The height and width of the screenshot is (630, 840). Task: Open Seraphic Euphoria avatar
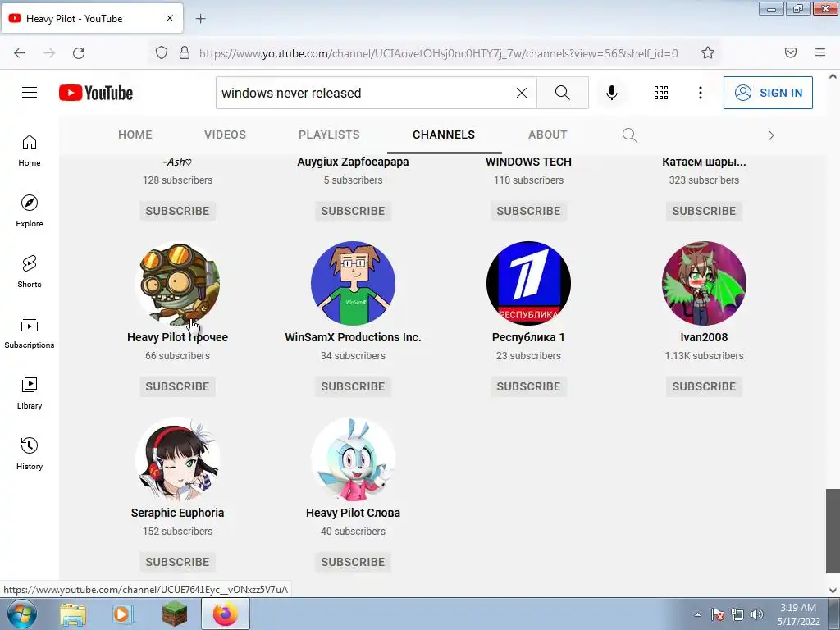pyautogui.click(x=177, y=459)
